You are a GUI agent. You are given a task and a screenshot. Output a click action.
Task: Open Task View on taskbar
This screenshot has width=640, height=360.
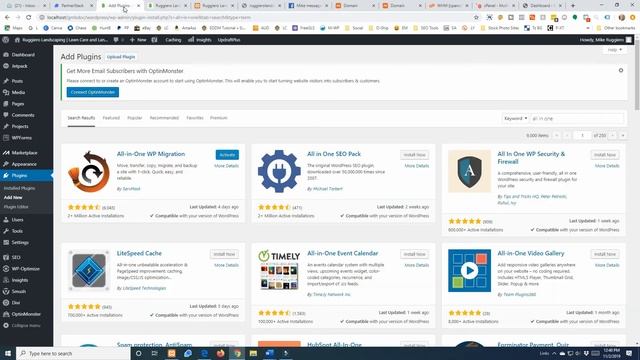point(155,353)
